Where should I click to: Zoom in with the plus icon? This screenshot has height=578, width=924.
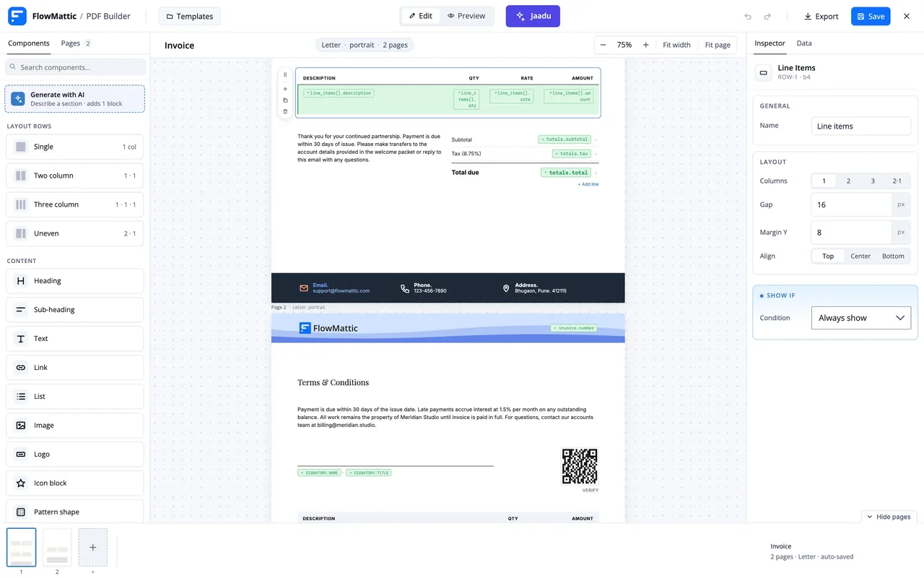(645, 45)
